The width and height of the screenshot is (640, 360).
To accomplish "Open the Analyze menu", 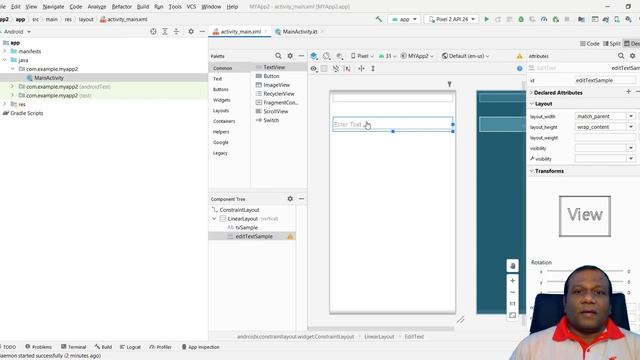I will point(97,7).
